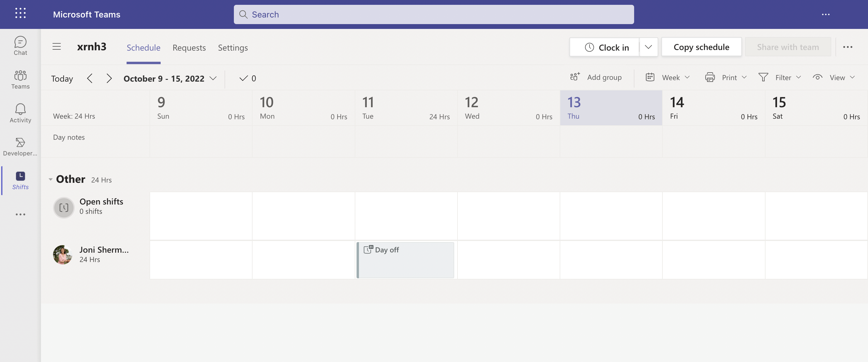Open the app launcher grid

pyautogui.click(x=20, y=14)
